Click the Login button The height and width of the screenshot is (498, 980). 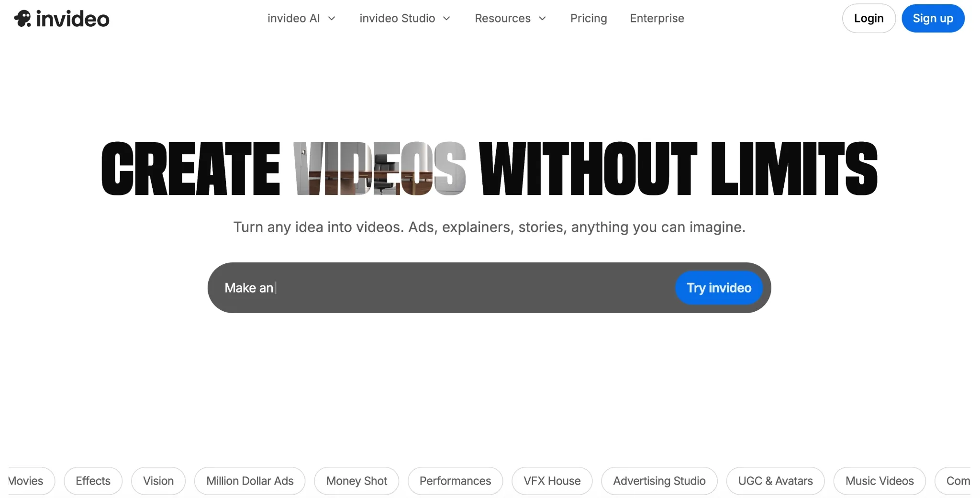[869, 18]
